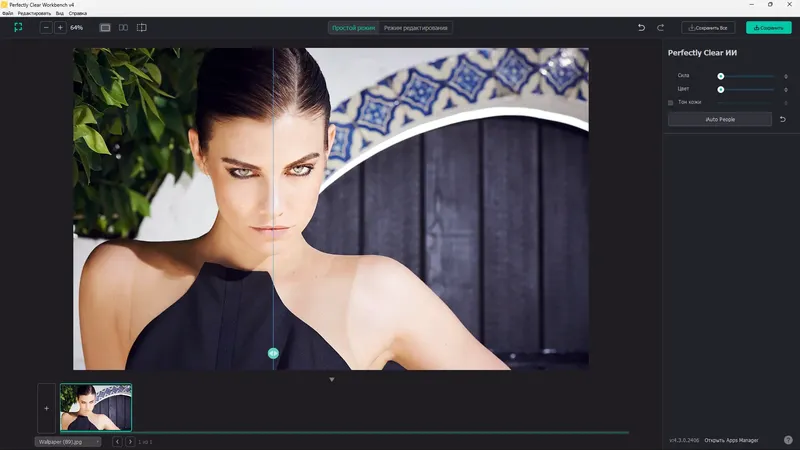Select the single image view icon
Image resolution: width=800 pixels, height=450 pixels.
click(105, 28)
